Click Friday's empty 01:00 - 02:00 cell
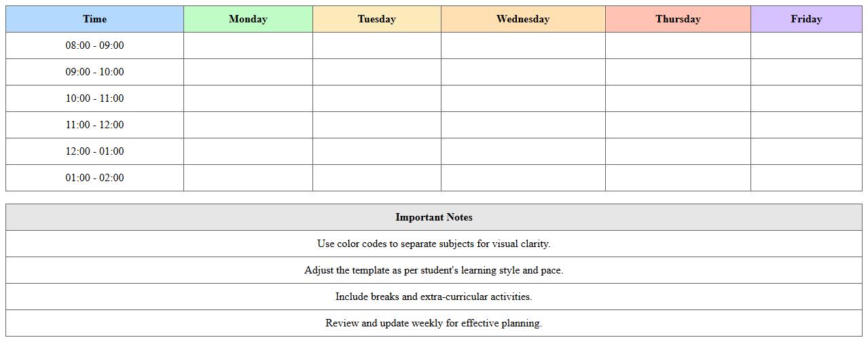The image size is (868, 340). [806, 178]
